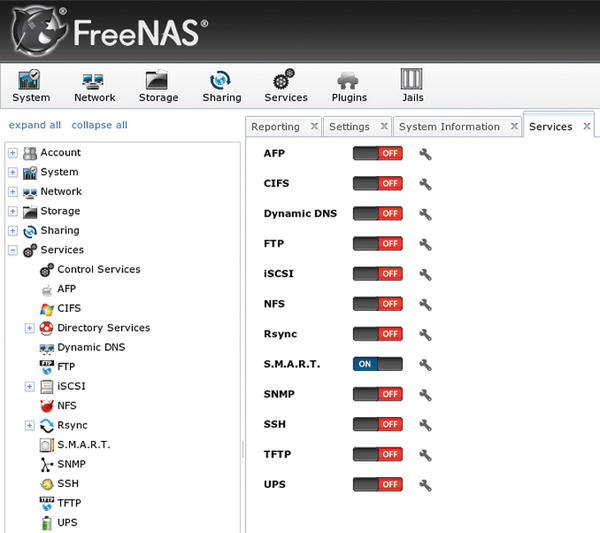600x533 pixels.
Task: Open the Network toolbar icon
Action: 94,86
